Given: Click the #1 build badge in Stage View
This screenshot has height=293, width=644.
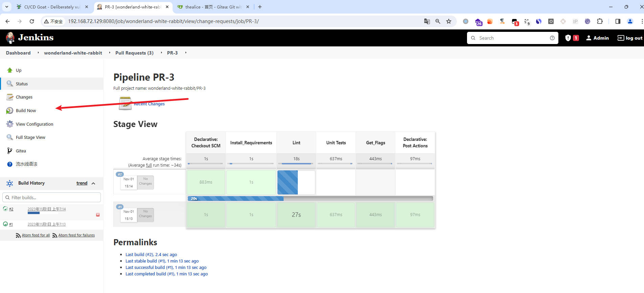Looking at the screenshot, I should click(x=120, y=207).
